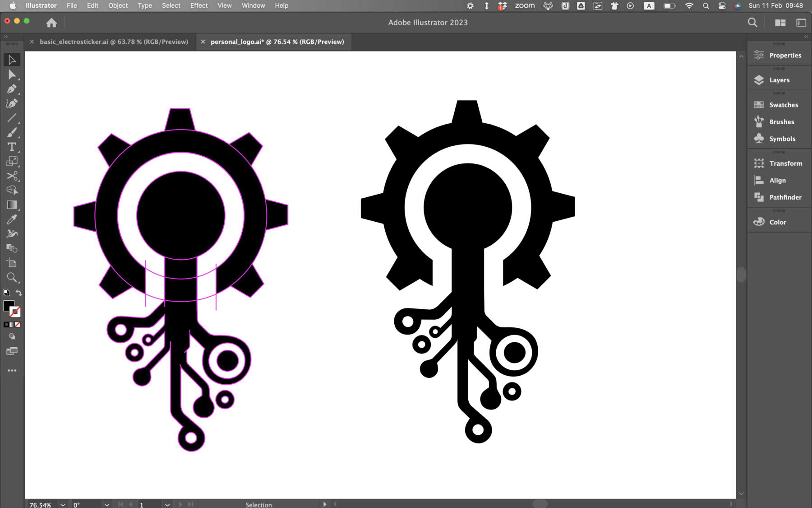Image resolution: width=812 pixels, height=508 pixels.
Task: Apply Gradient mode below fill box
Action: pyautogui.click(x=12, y=325)
